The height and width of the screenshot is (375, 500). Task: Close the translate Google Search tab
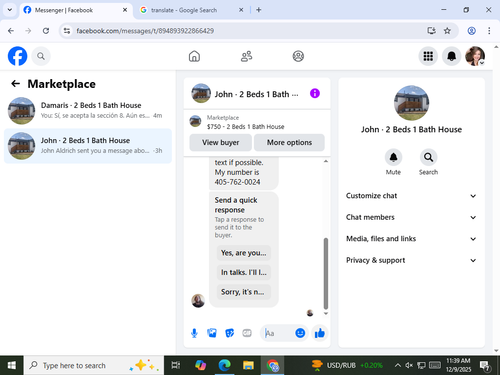pos(241,10)
